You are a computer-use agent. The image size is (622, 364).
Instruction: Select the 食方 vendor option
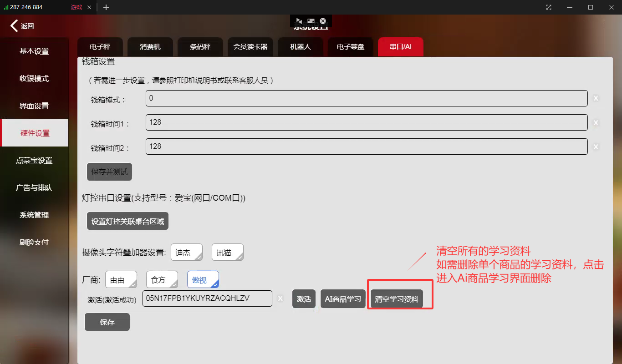162,280
